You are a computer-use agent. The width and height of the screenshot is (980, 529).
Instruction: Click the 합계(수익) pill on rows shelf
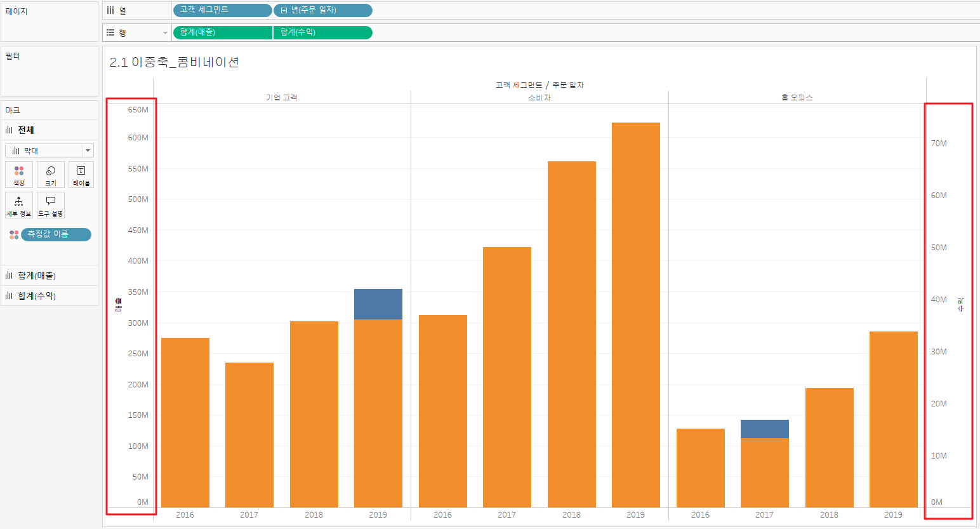(x=323, y=32)
